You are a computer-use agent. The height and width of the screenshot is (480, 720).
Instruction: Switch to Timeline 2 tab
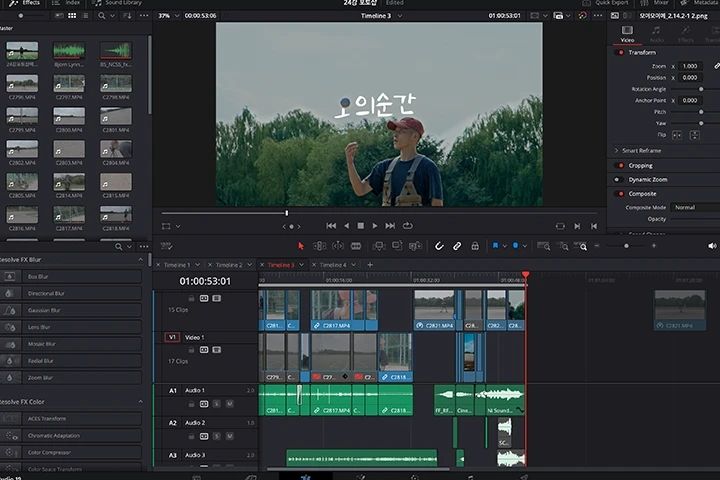229,265
